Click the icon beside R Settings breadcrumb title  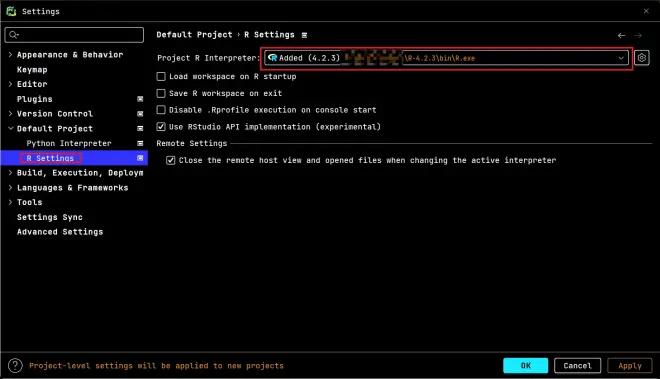click(x=304, y=35)
